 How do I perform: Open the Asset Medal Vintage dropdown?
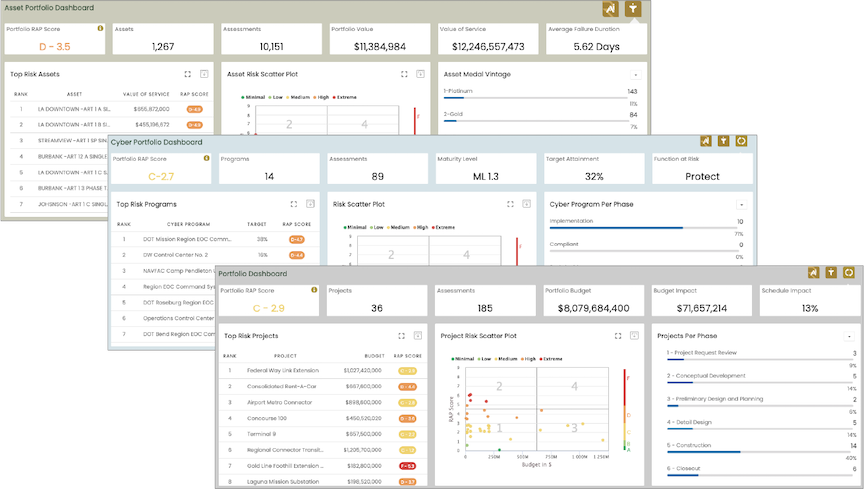[634, 74]
